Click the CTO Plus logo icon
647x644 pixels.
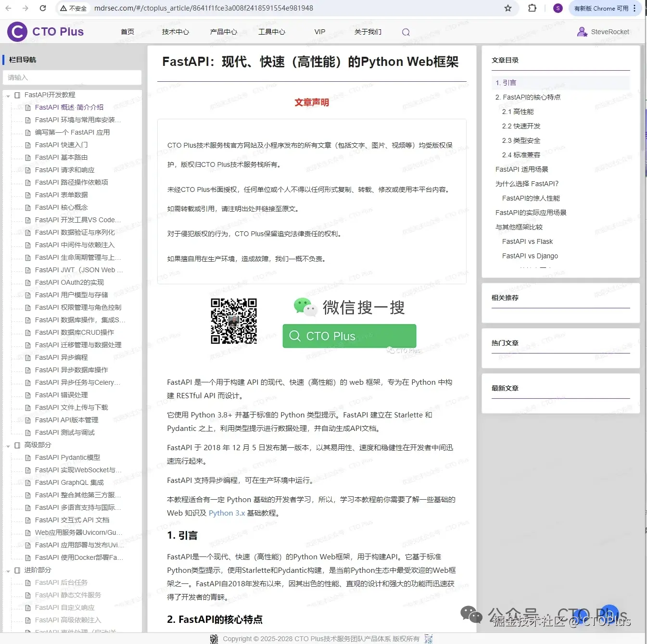point(16,31)
